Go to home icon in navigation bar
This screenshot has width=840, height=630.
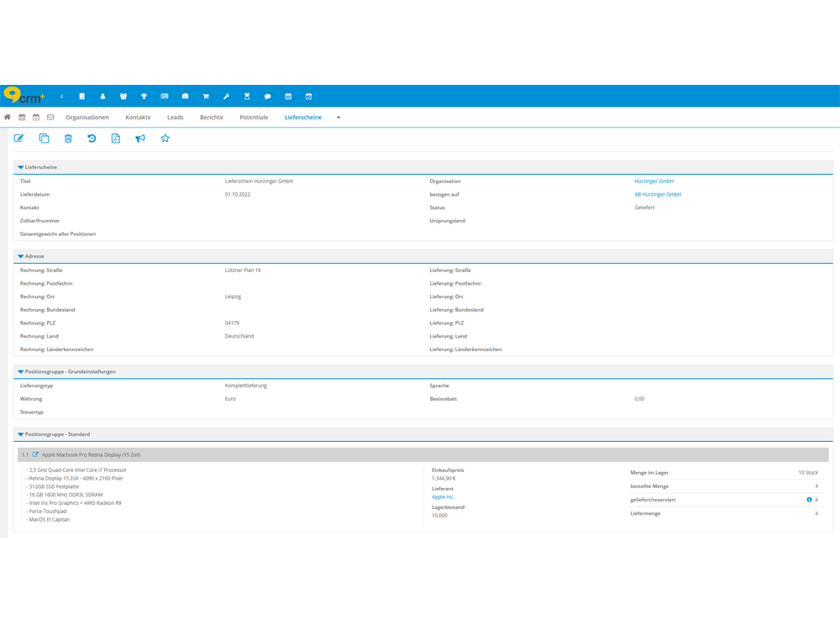click(8, 118)
